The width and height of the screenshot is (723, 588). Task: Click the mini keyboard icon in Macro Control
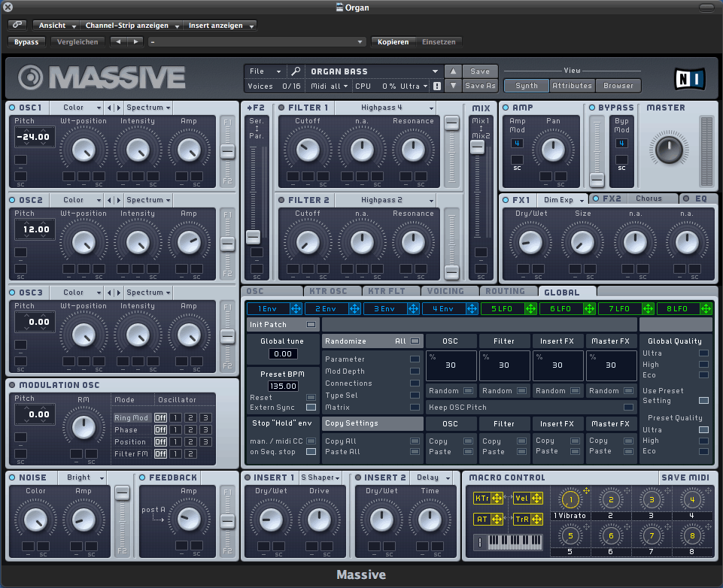tap(515, 541)
